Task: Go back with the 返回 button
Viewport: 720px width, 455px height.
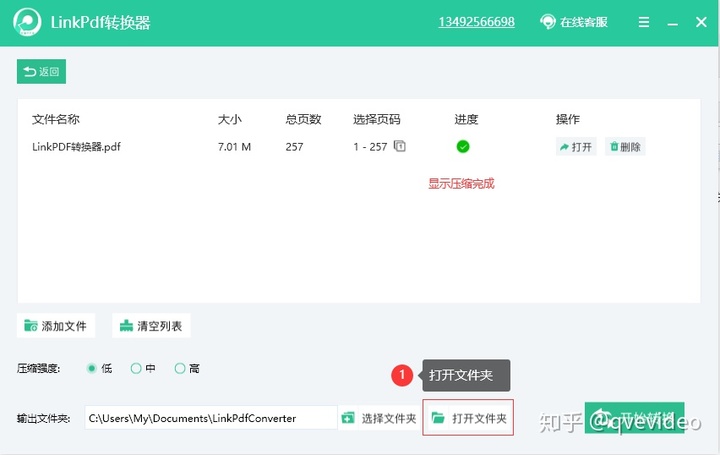Action: (x=41, y=72)
